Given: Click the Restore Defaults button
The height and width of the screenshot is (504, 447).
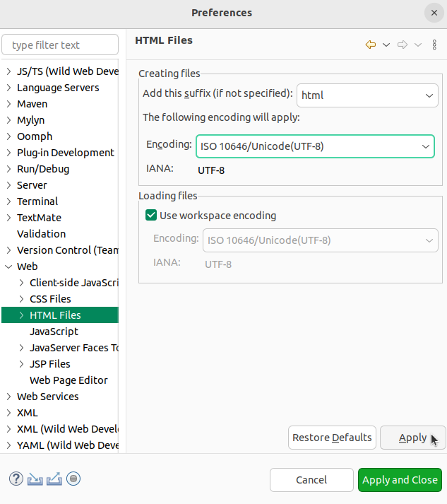Looking at the screenshot, I should (x=332, y=438).
